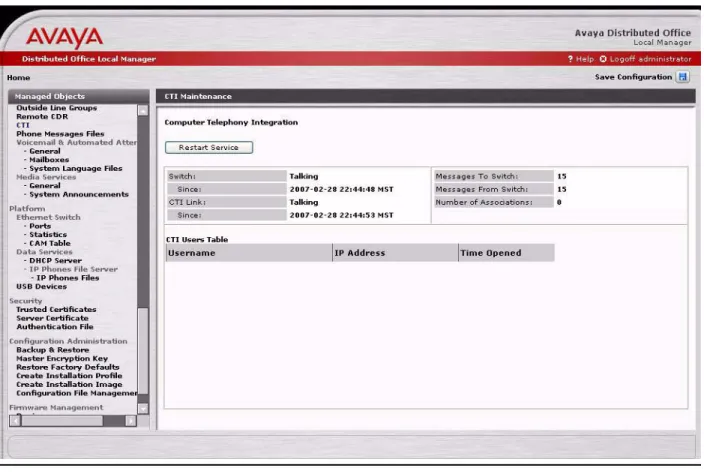Open Trusted Certificates
704x474 pixels.
tap(56, 309)
